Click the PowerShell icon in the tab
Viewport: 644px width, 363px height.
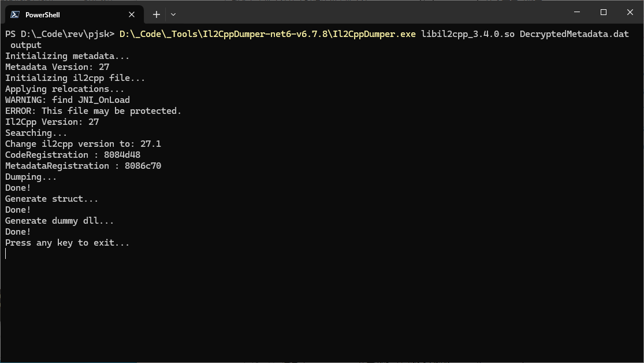tap(16, 14)
